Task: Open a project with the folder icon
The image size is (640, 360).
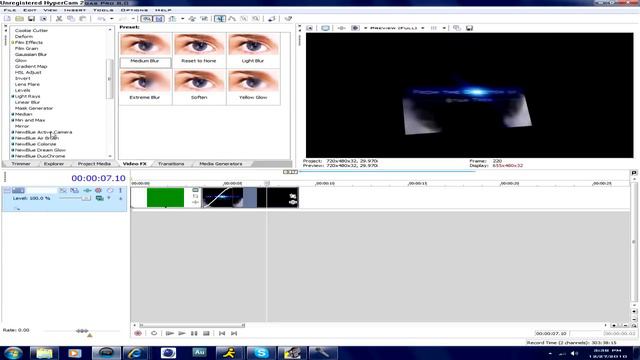Action: pos(19,19)
